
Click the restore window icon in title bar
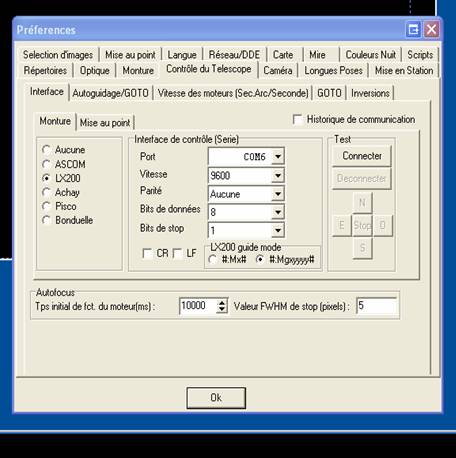click(x=413, y=30)
